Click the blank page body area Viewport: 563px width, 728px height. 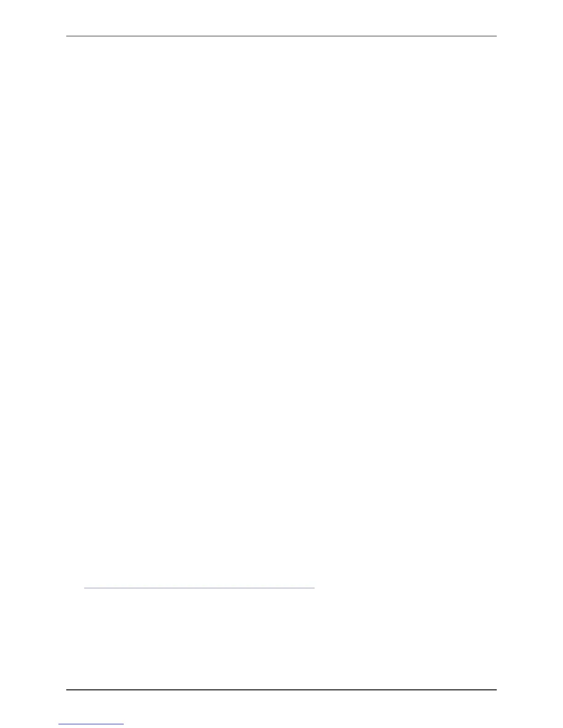click(x=281, y=313)
